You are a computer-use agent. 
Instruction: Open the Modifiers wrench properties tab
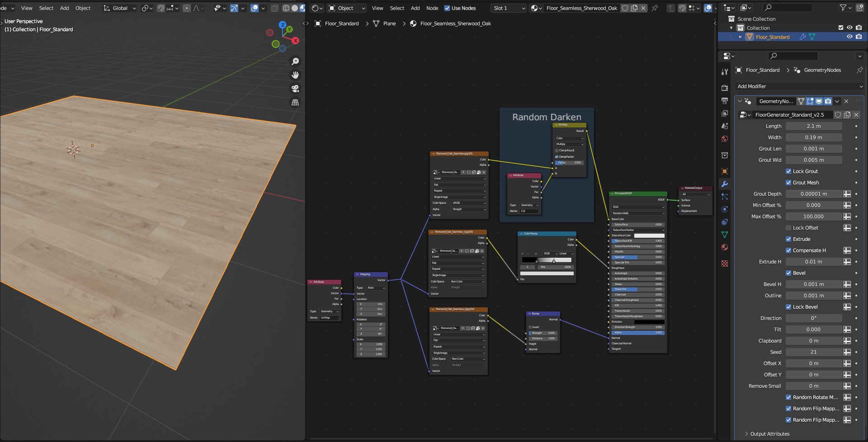pos(725,184)
